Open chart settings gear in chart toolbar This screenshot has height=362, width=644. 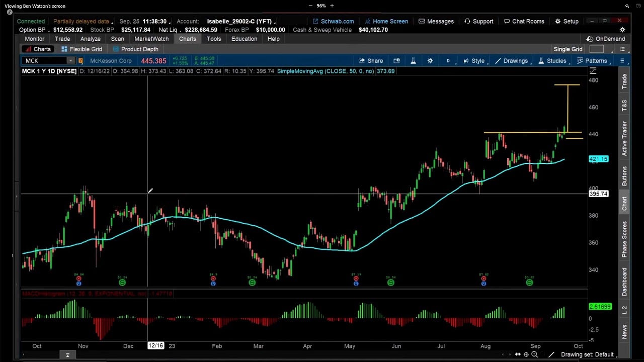coord(430,61)
